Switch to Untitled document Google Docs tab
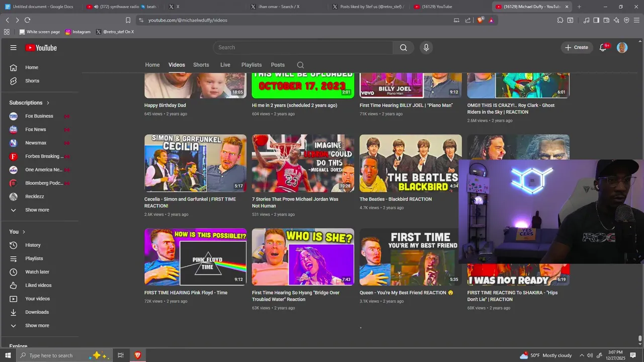 click(x=40, y=7)
